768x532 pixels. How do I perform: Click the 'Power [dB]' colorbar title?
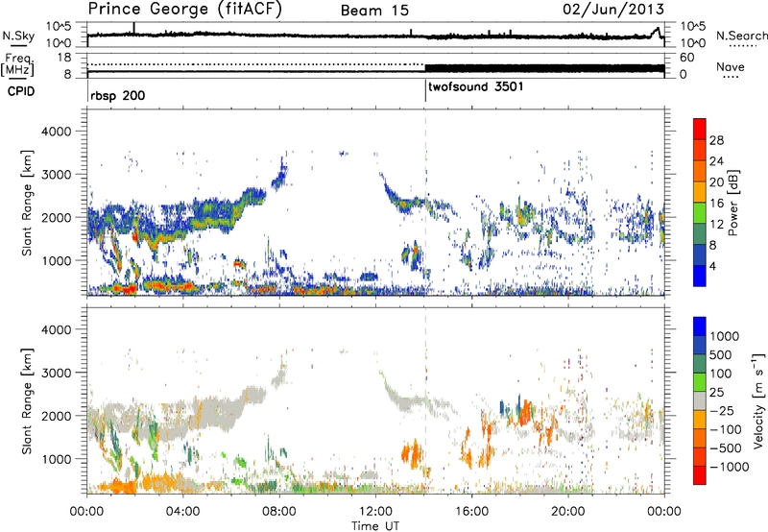click(x=732, y=203)
